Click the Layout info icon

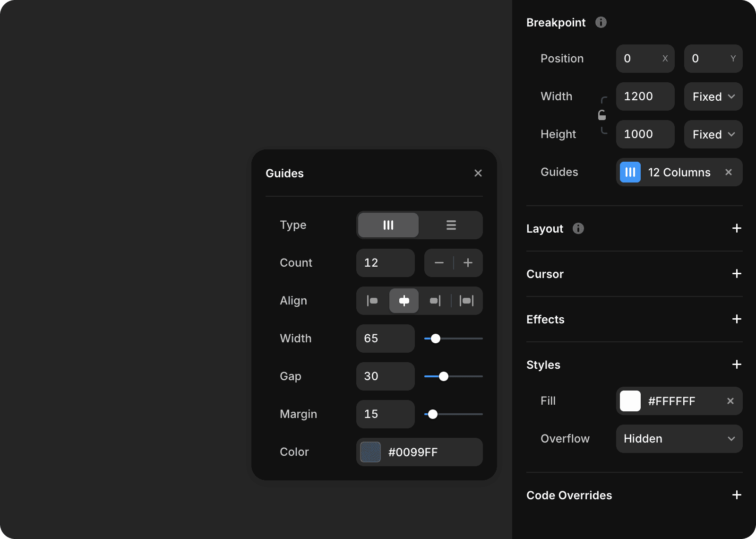(578, 228)
